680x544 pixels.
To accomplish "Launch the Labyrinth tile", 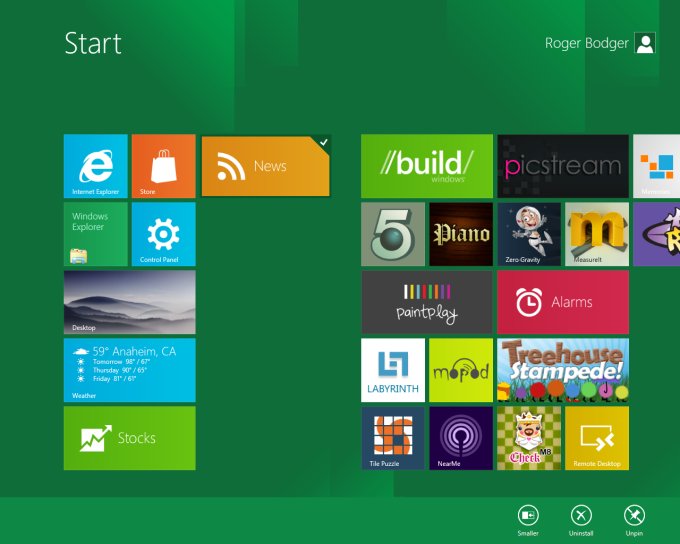I will point(393,370).
